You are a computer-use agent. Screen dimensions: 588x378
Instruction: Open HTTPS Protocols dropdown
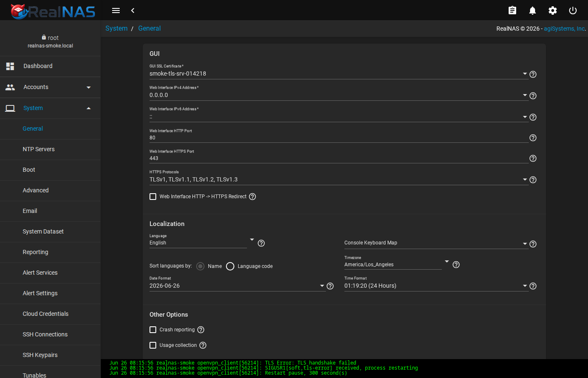pyautogui.click(x=338, y=179)
